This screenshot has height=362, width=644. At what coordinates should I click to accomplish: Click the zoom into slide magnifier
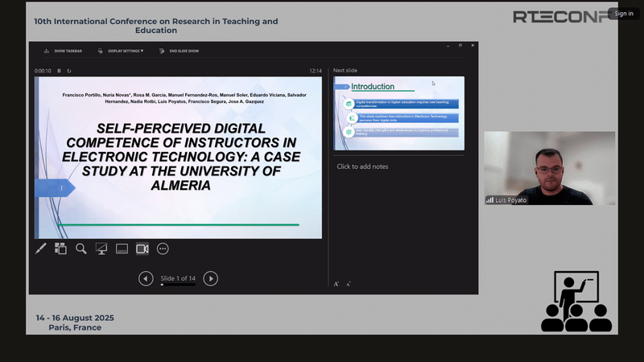[x=81, y=249]
